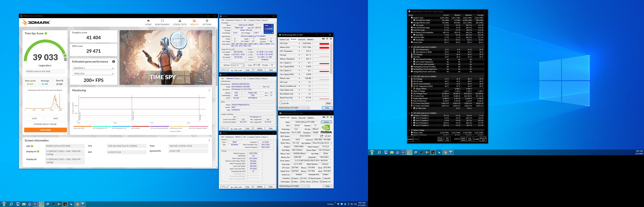This screenshot has width=644, height=207.
Task: Open Socket #1 selection dropdown in CPU-Z
Action: click(238, 65)
